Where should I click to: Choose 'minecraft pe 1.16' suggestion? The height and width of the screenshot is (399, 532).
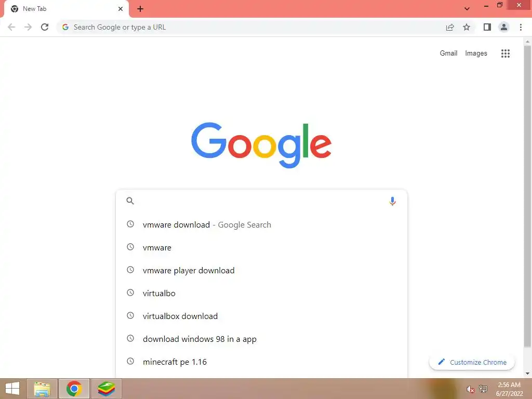[261, 362]
